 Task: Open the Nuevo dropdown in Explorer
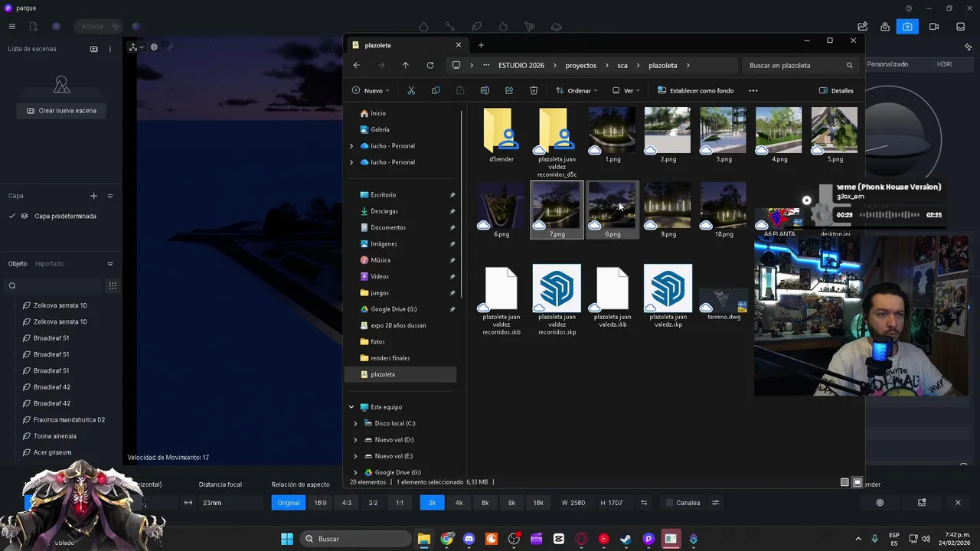(371, 90)
